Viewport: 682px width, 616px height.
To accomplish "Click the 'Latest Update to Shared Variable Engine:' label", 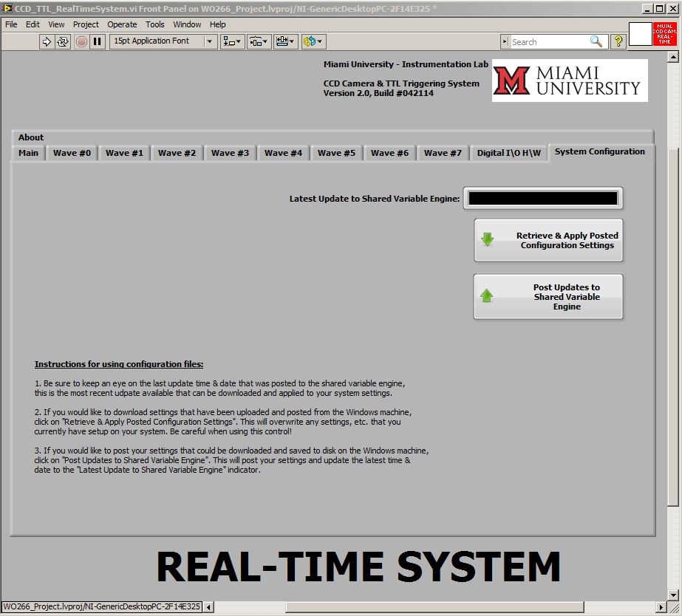I will (375, 199).
